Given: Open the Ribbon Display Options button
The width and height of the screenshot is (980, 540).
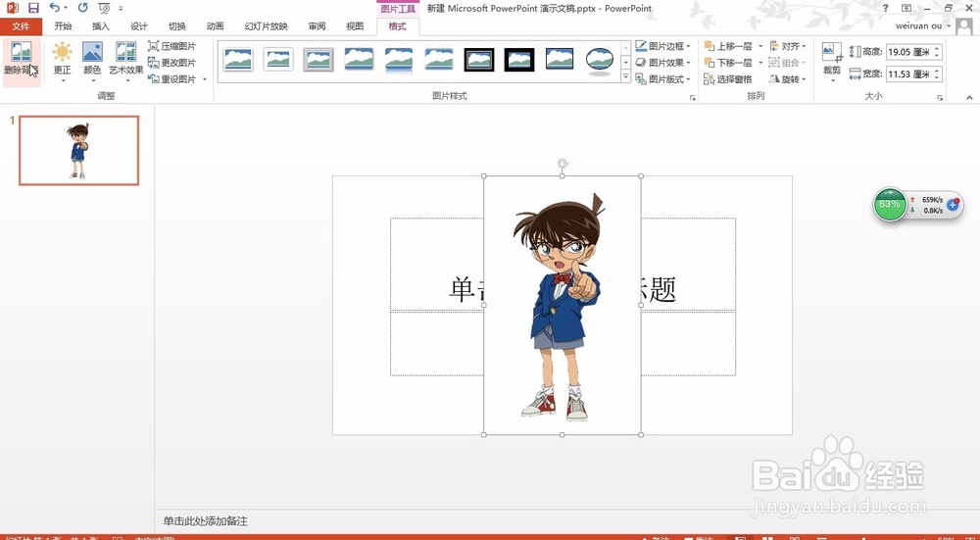Looking at the screenshot, I should pyautogui.click(x=906, y=8).
